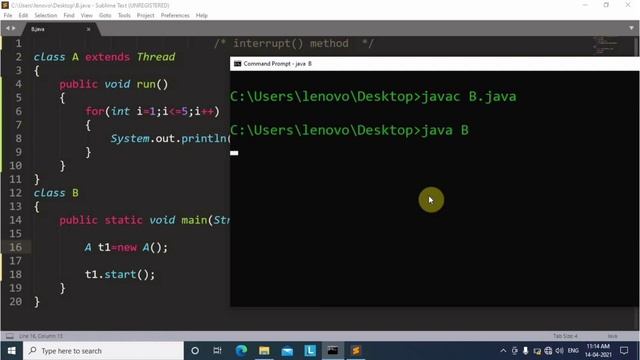
Task: Toggle side bar via status bar panel icon
Action: pyautogui.click(x=10, y=336)
